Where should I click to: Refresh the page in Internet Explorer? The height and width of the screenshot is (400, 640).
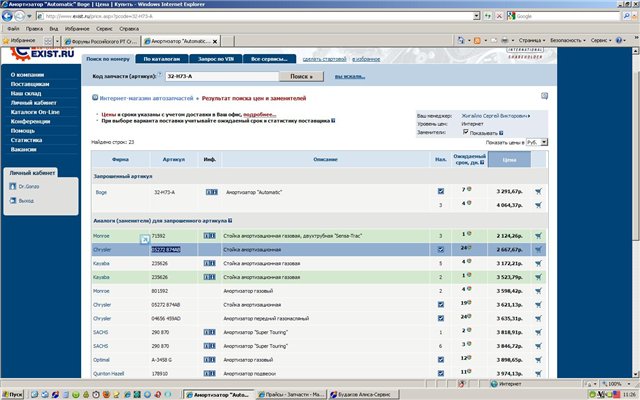pos(488,16)
